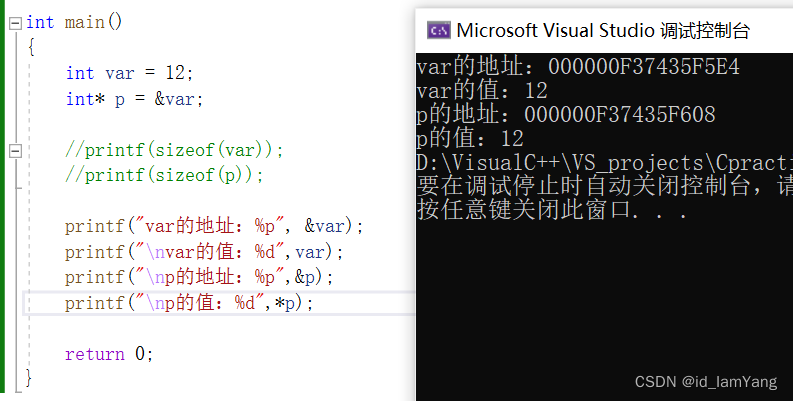
Task: Click the 'Microsoft Visual Studio 调试控制台' title
Action: click(x=603, y=30)
